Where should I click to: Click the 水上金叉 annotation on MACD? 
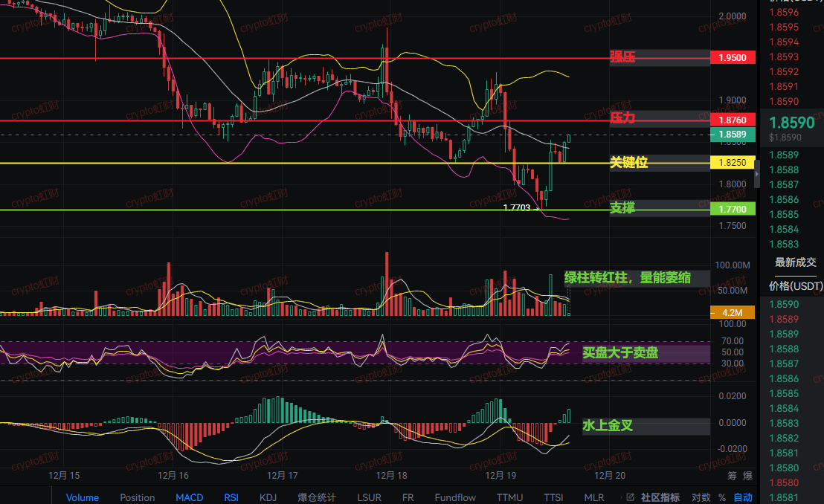click(608, 426)
